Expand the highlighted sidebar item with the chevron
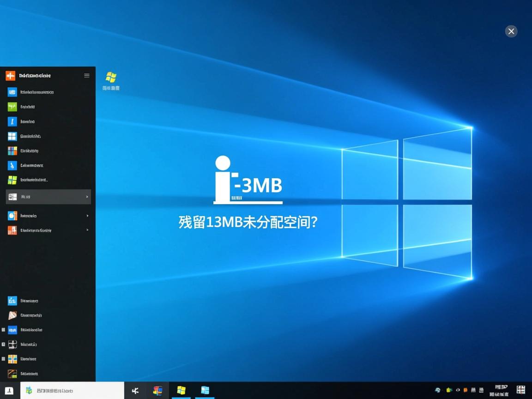532x399 pixels. [88, 196]
